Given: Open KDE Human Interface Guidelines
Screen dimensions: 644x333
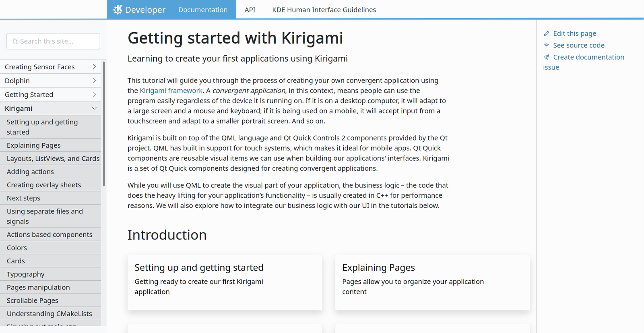Looking at the screenshot, I should [324, 10].
